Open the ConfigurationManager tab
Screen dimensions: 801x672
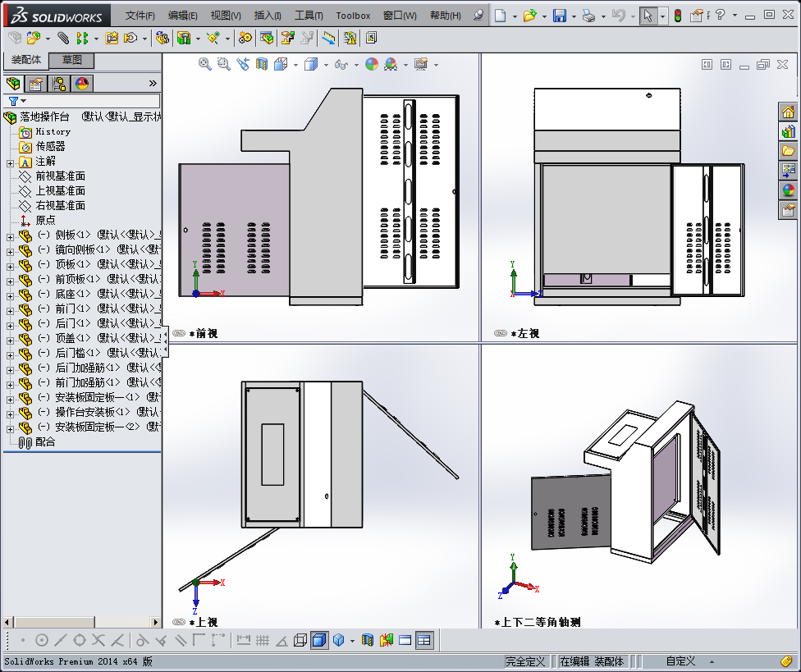[59, 83]
